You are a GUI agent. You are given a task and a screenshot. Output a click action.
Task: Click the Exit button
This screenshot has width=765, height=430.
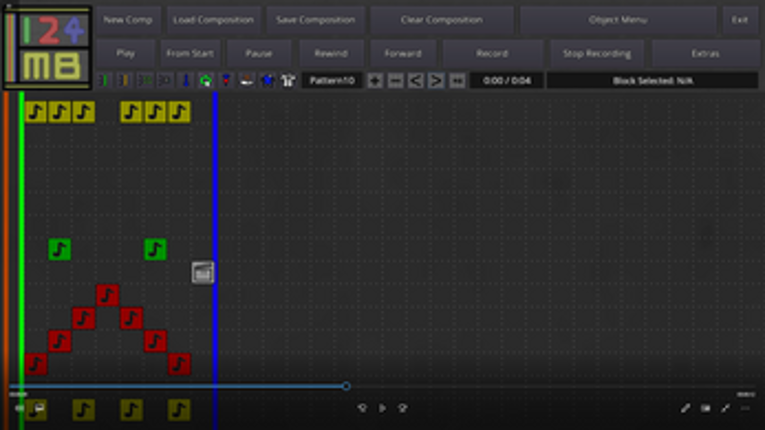(x=740, y=20)
